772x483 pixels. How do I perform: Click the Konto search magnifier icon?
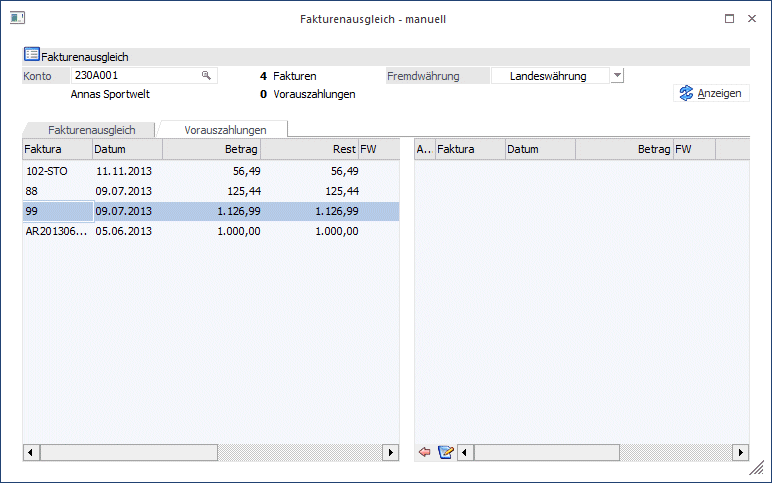206,75
